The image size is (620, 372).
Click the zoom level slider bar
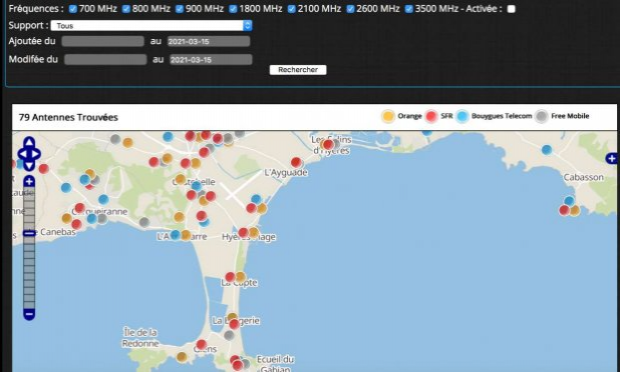(x=29, y=248)
